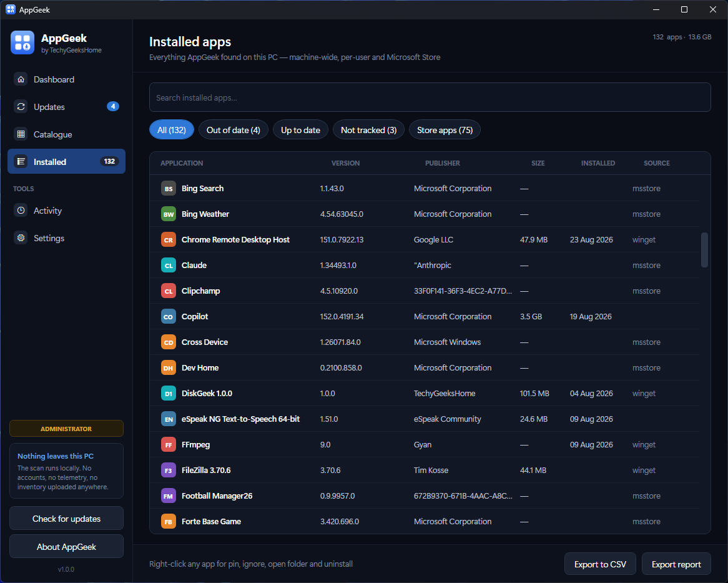Click publisher Google LLC
728x583 pixels.
[x=433, y=240]
